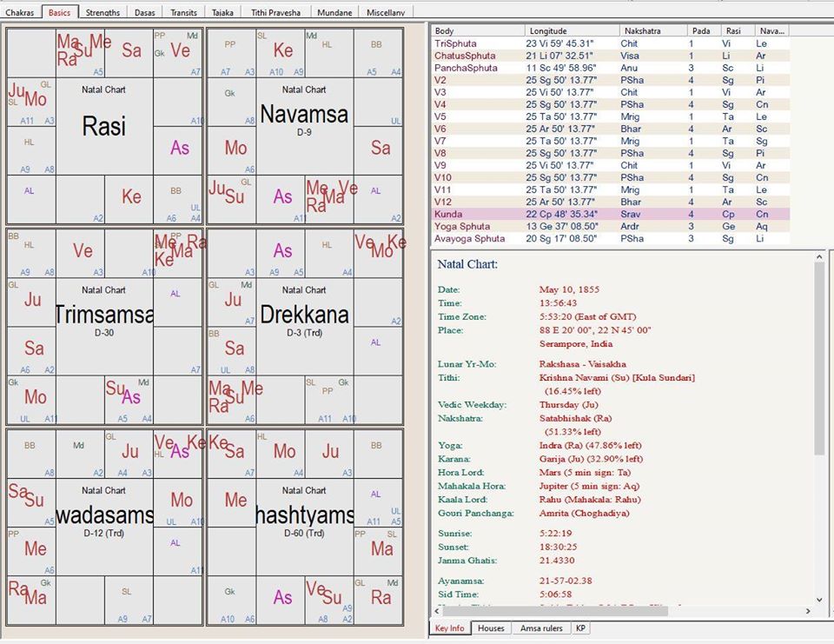This screenshot has width=834, height=644.
Task: Open the Strengths tab
Action: coord(103,12)
